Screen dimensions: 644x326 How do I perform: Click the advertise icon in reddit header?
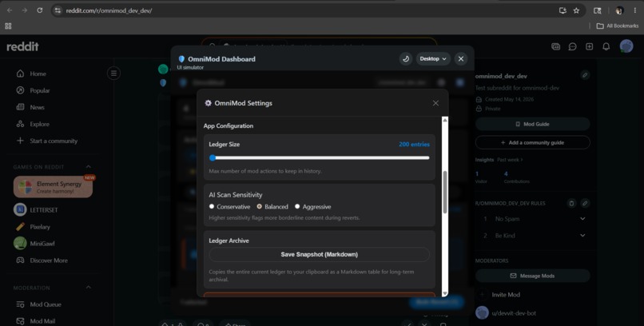[555, 46]
